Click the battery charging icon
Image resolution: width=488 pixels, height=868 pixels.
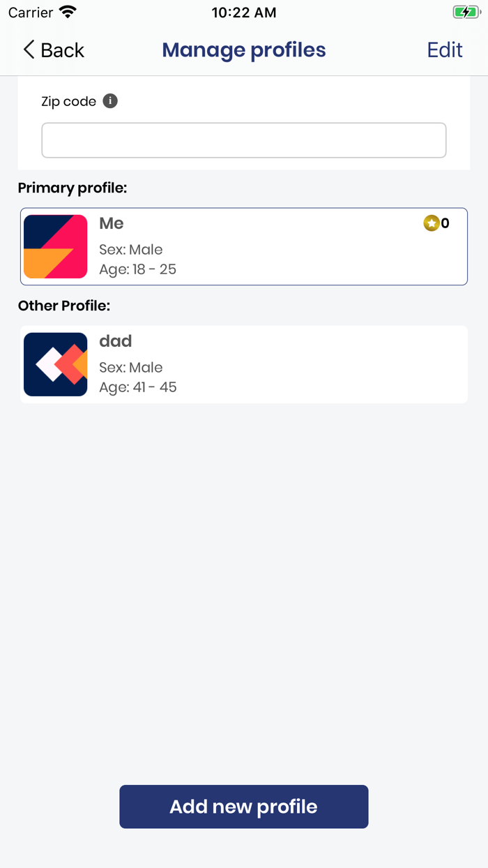tap(466, 12)
